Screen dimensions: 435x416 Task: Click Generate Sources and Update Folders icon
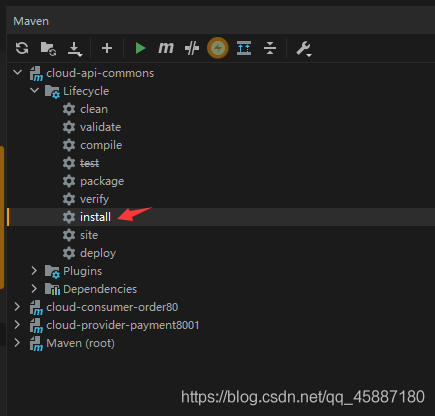click(x=48, y=48)
